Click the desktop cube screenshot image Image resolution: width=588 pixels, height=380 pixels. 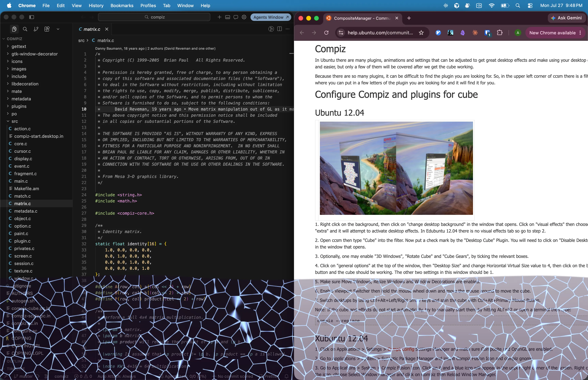pyautogui.click(x=396, y=168)
